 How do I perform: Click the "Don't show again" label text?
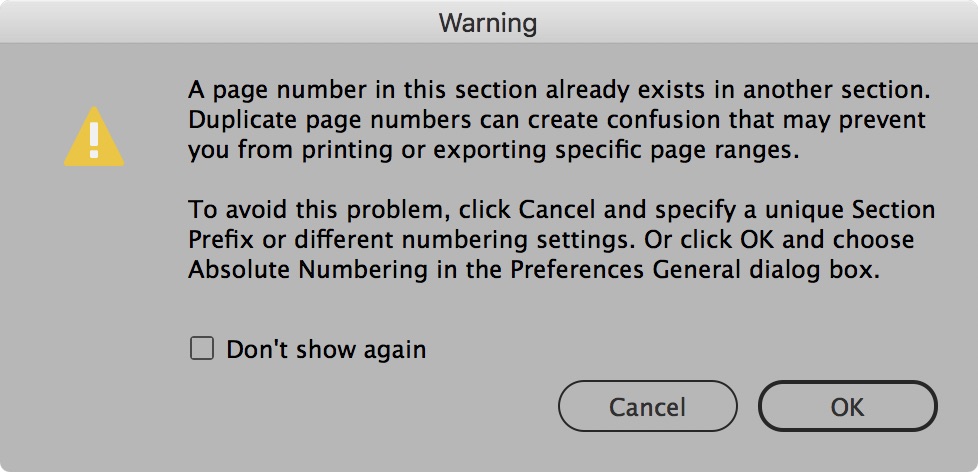[x=326, y=350]
